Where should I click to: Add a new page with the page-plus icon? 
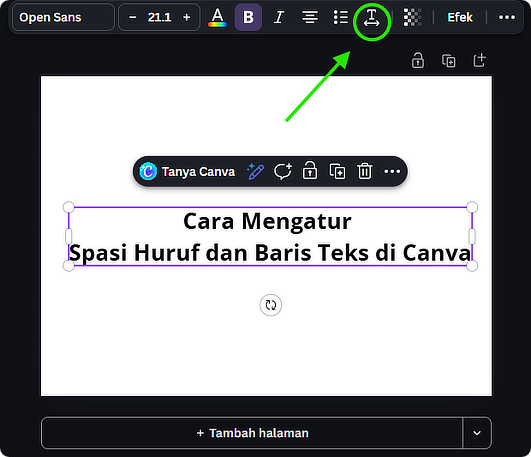point(479,60)
